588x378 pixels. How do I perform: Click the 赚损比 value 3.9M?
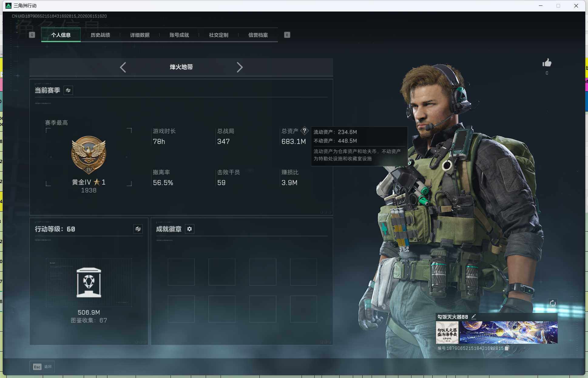289,183
